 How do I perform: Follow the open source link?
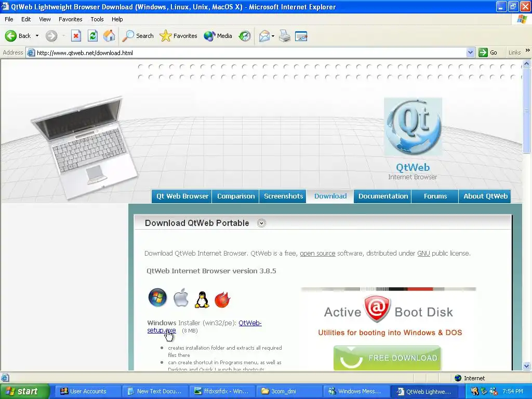click(317, 254)
